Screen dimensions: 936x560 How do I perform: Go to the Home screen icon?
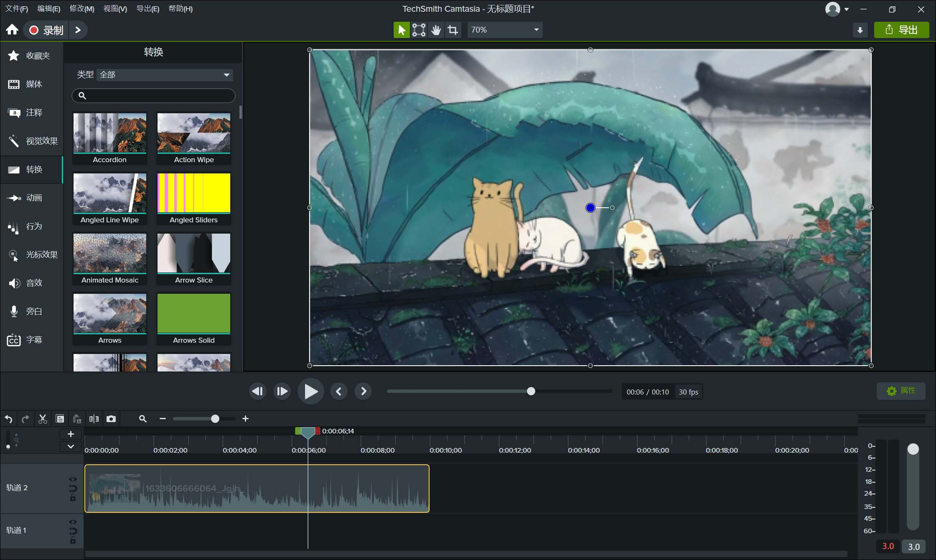(x=12, y=30)
